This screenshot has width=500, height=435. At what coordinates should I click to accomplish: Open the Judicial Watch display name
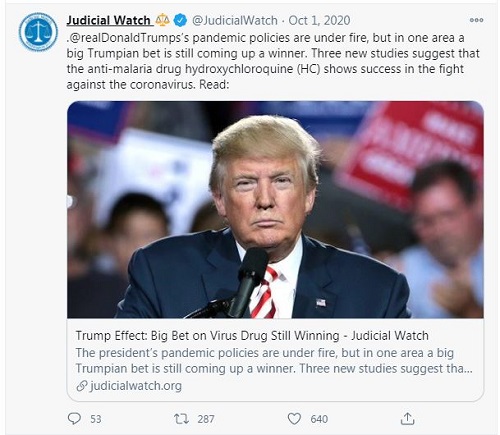(x=108, y=20)
